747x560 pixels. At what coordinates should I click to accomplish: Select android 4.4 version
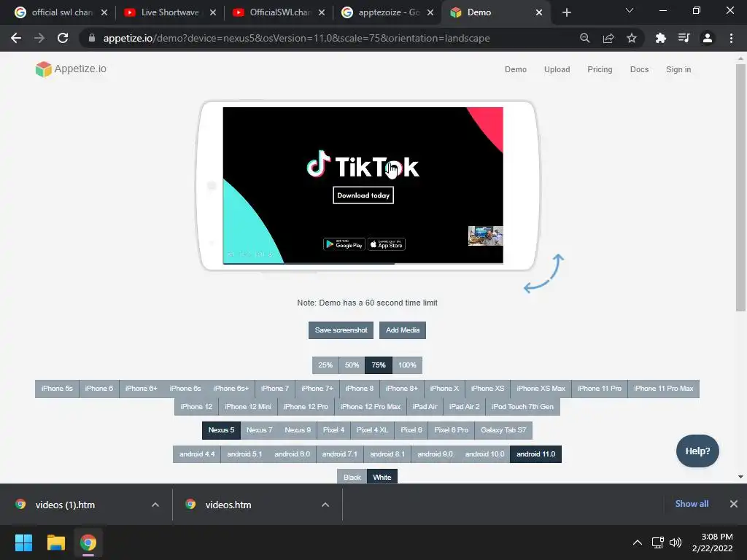[197, 454]
